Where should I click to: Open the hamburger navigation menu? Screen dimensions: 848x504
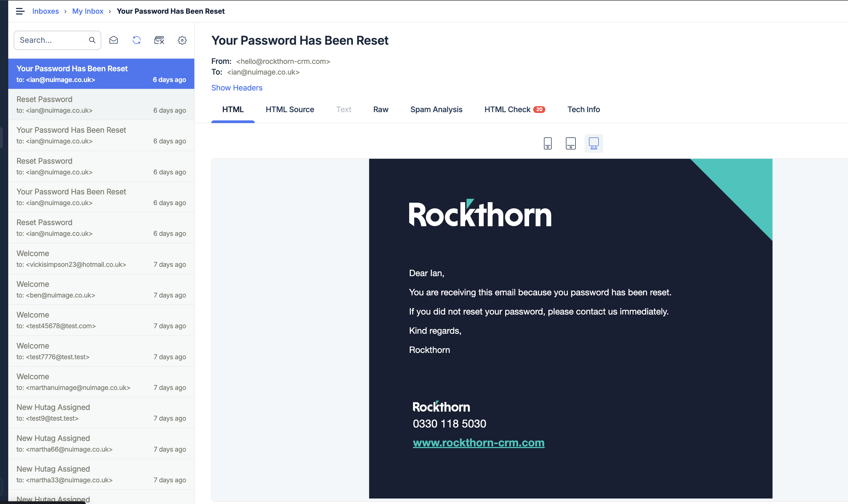20,11
